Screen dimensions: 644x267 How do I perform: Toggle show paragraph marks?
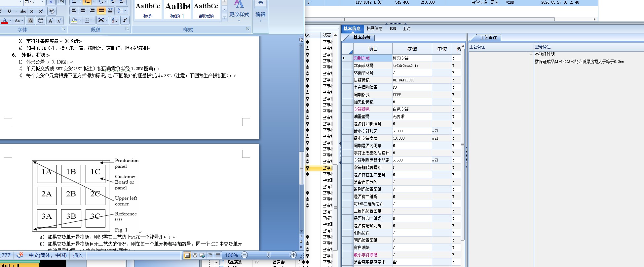click(x=125, y=20)
